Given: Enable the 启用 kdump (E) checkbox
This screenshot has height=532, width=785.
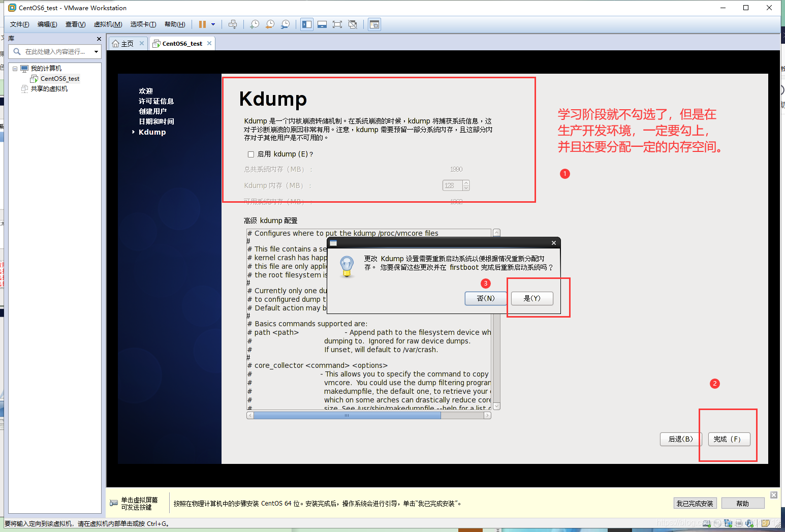Looking at the screenshot, I should tap(251, 154).
